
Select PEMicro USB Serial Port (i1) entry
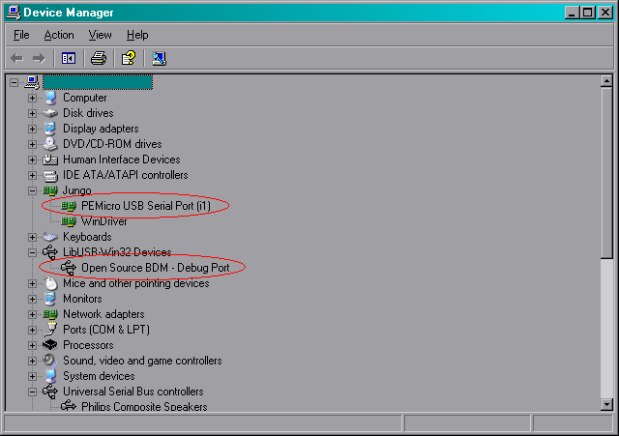[146, 206]
